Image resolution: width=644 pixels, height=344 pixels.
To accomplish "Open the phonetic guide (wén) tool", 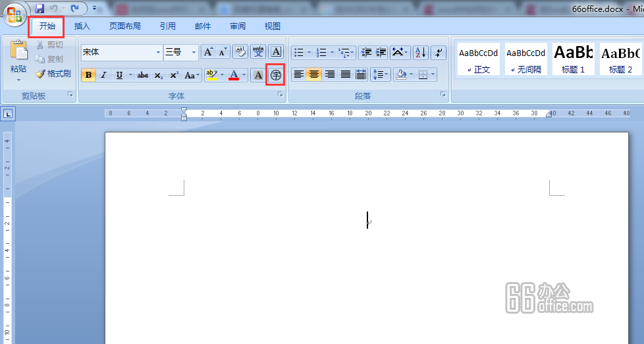I will pos(258,52).
